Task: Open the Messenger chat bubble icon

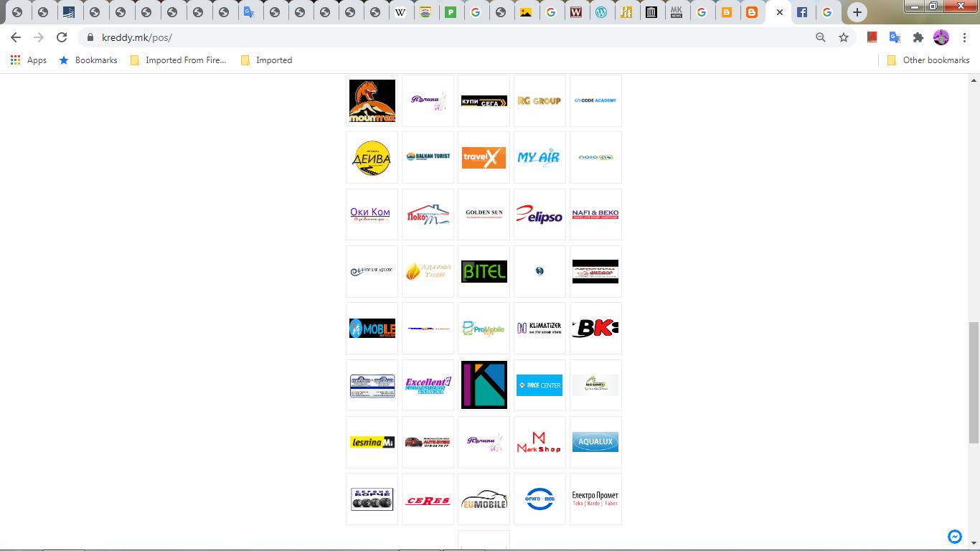Action: [955, 536]
